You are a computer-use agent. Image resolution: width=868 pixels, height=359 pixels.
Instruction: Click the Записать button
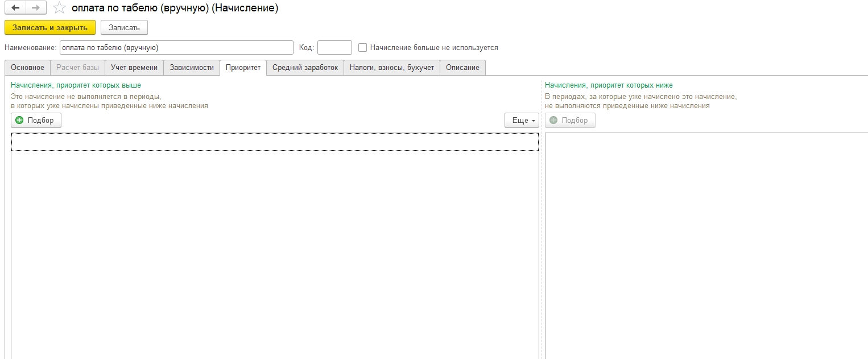click(124, 27)
